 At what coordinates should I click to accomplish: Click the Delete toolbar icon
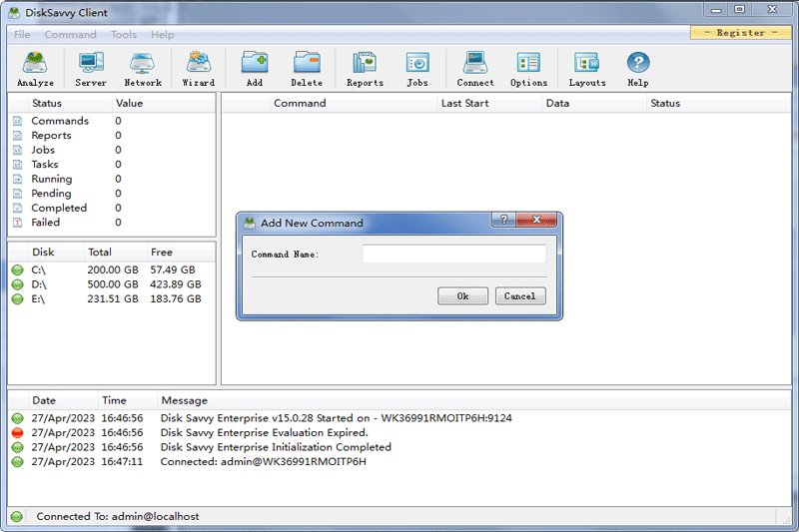307,69
